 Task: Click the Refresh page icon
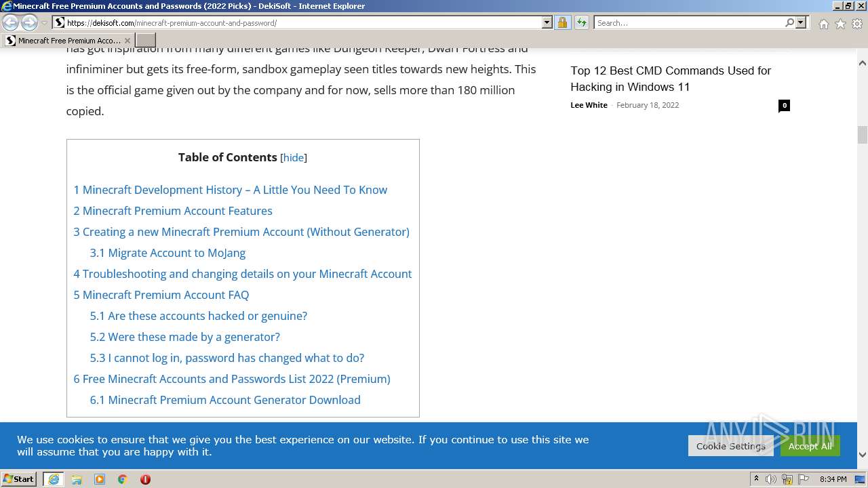tap(581, 22)
